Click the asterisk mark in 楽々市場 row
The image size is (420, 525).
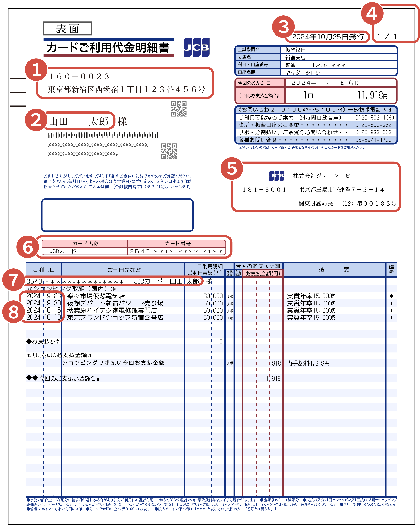coord(391,296)
